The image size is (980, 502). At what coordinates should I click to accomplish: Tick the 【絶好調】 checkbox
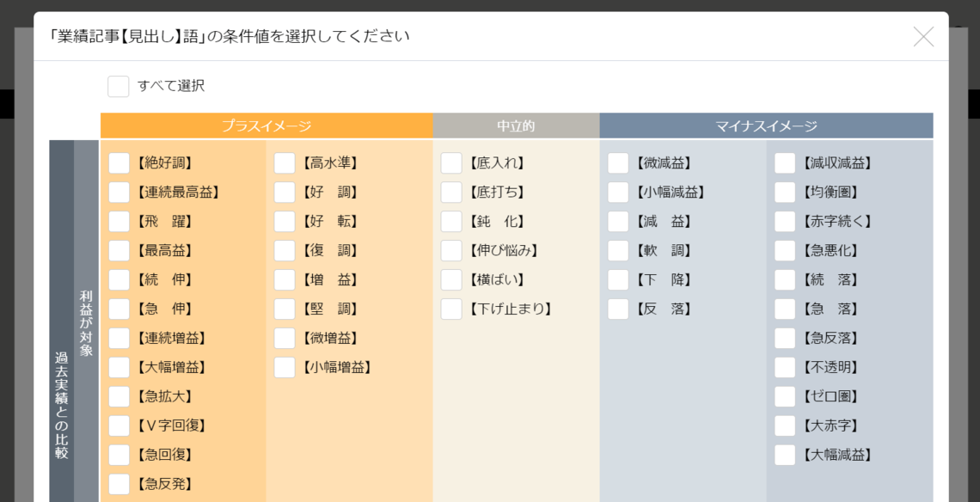point(119,163)
